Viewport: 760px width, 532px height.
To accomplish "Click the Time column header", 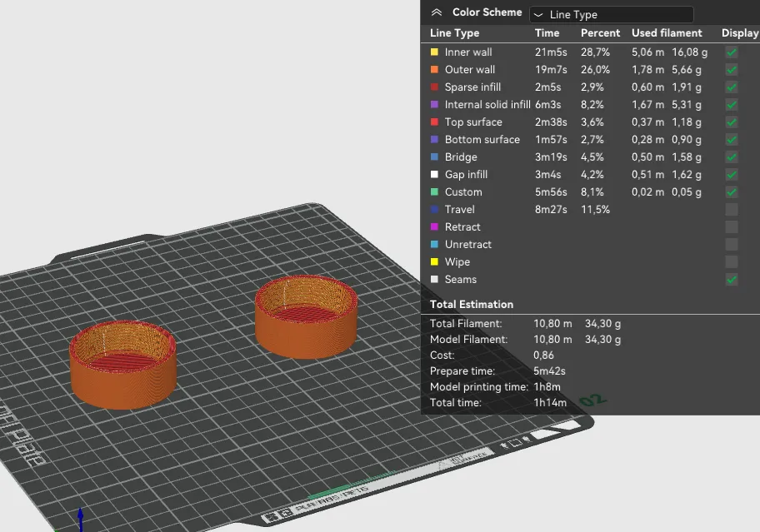I will (547, 33).
